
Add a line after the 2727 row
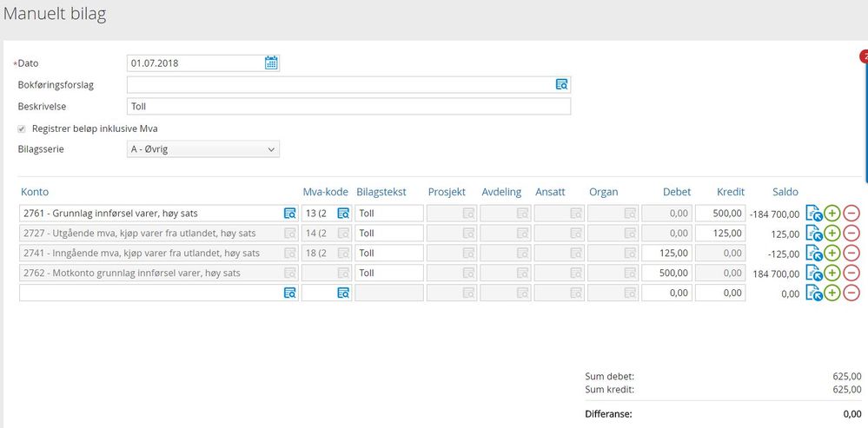pyautogui.click(x=832, y=234)
